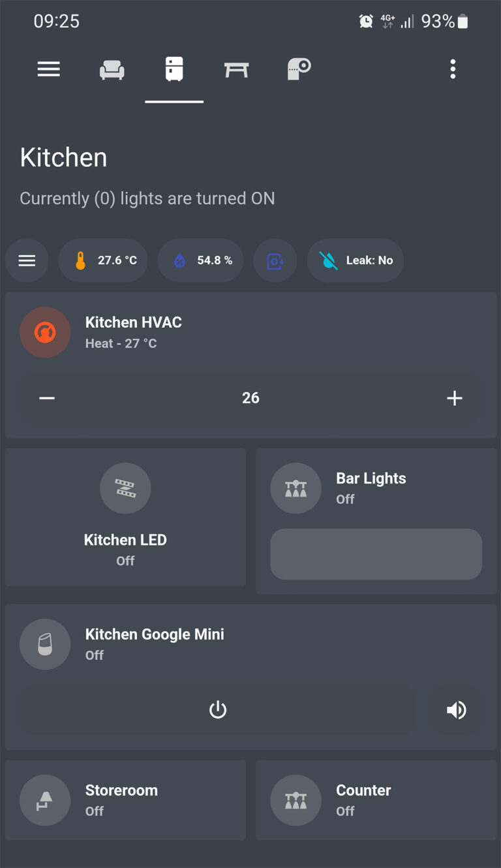Tap the 27.6 °C temperature chip
This screenshot has height=868, width=501.
coord(102,260)
